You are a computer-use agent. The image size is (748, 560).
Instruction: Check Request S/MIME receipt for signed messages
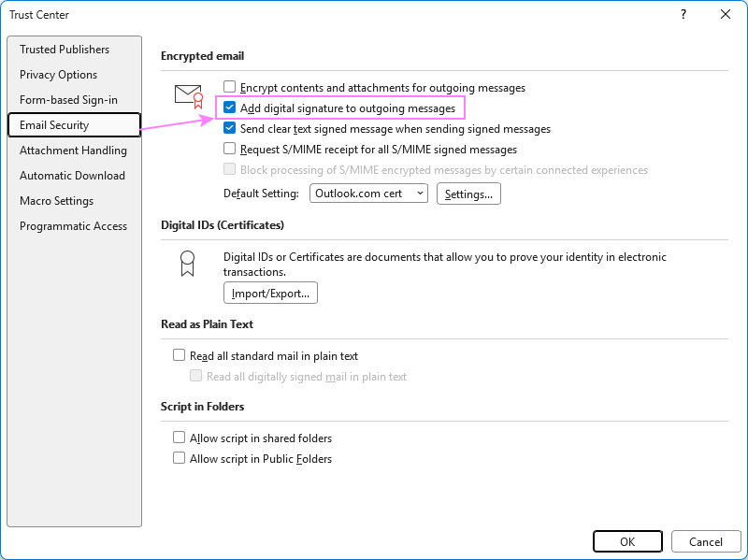[x=227, y=149]
